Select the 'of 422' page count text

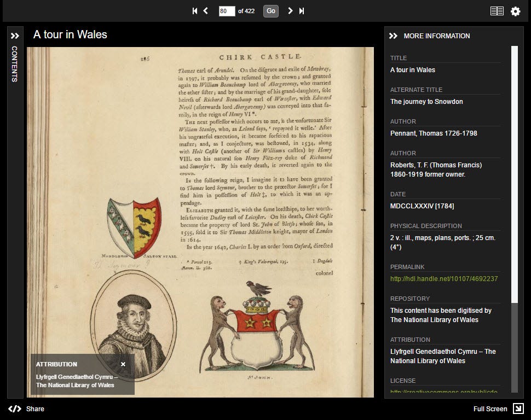tap(246, 11)
